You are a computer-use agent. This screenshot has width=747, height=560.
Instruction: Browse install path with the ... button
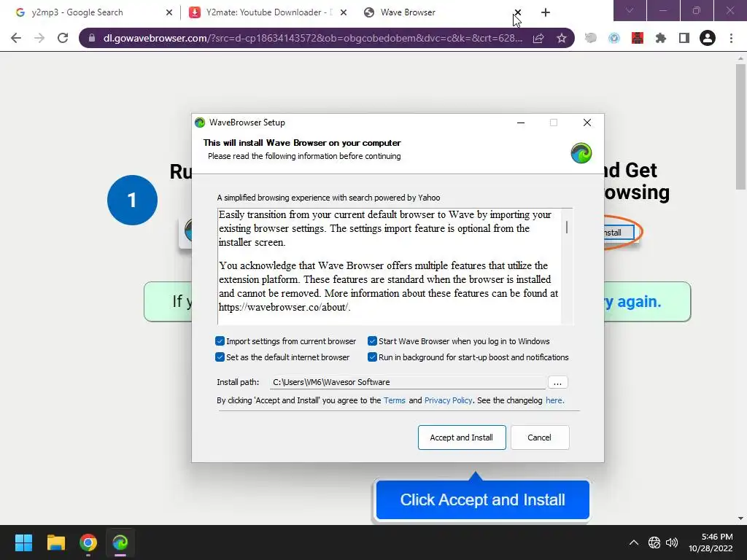557,382
